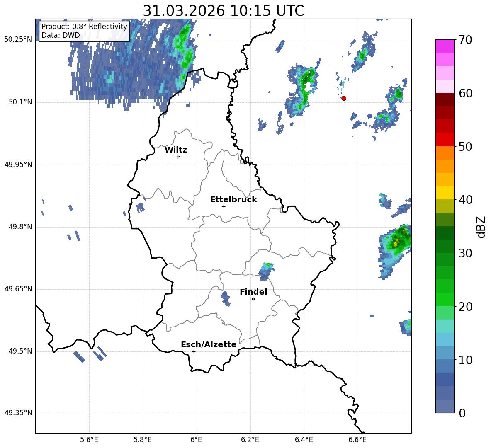
Task: Click the 6.4°E longitude label
Action: [304, 440]
